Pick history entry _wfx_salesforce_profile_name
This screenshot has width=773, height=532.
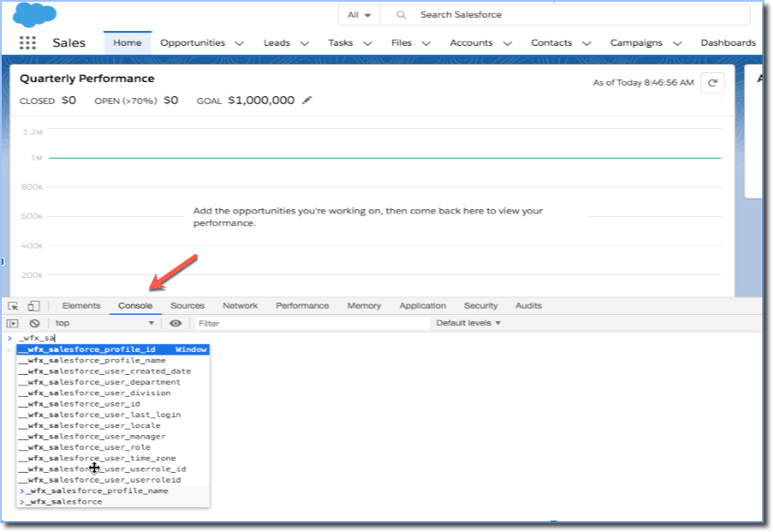pos(113,491)
